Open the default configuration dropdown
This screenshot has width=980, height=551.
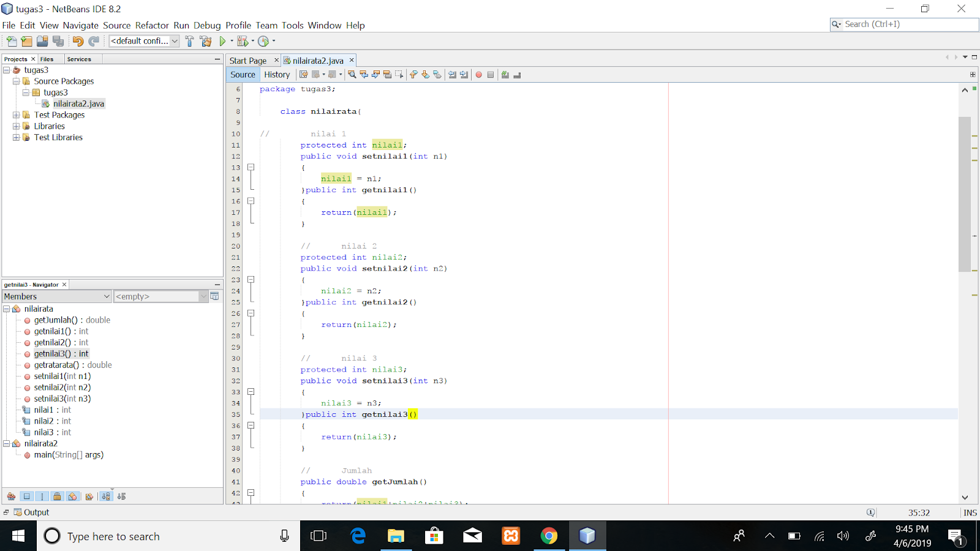point(175,41)
